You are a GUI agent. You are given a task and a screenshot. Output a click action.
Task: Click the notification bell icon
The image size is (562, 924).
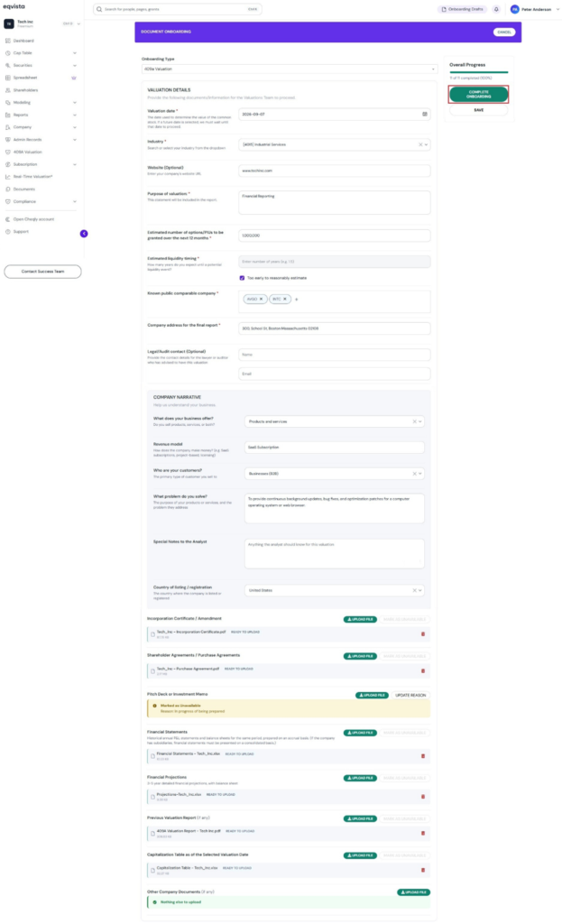tap(496, 9)
